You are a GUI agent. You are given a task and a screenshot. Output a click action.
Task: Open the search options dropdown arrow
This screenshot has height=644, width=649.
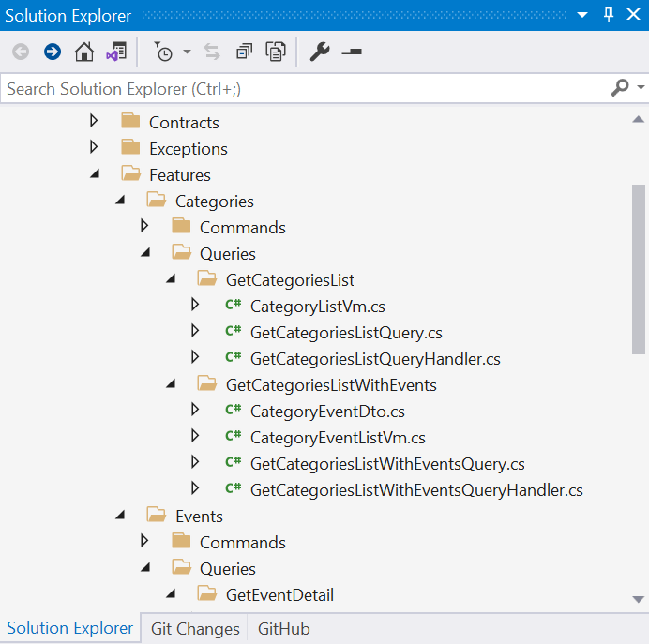click(x=641, y=87)
